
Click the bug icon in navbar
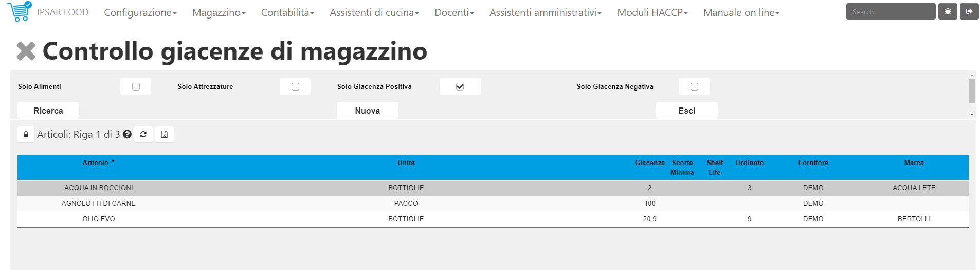pos(948,11)
